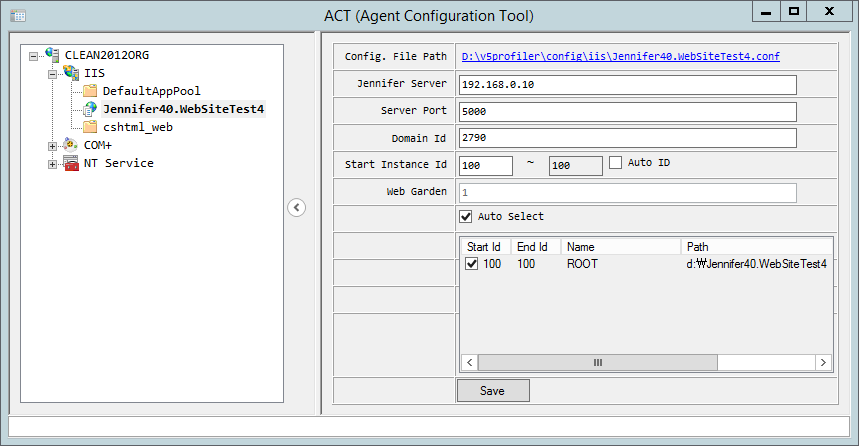Click the Save button
Viewport: 859px width, 446px height.
tap(493, 391)
